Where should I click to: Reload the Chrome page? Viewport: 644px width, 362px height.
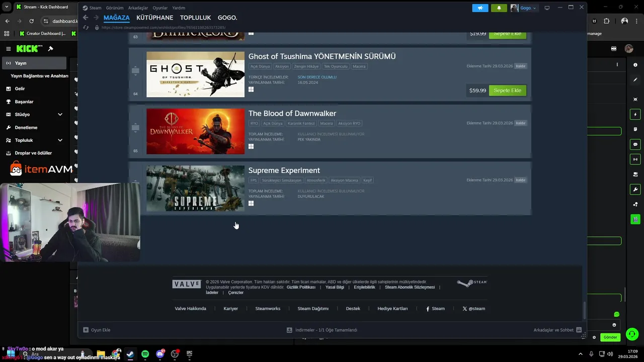pos(31,21)
